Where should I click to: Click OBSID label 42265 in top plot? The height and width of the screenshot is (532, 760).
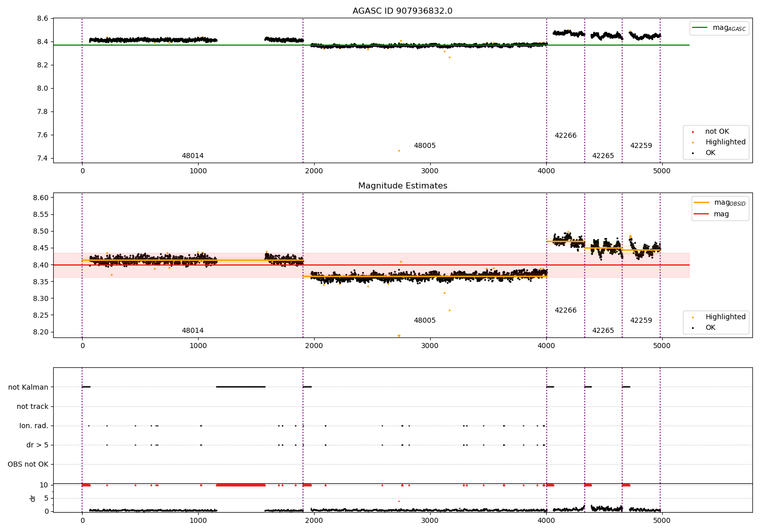click(603, 156)
